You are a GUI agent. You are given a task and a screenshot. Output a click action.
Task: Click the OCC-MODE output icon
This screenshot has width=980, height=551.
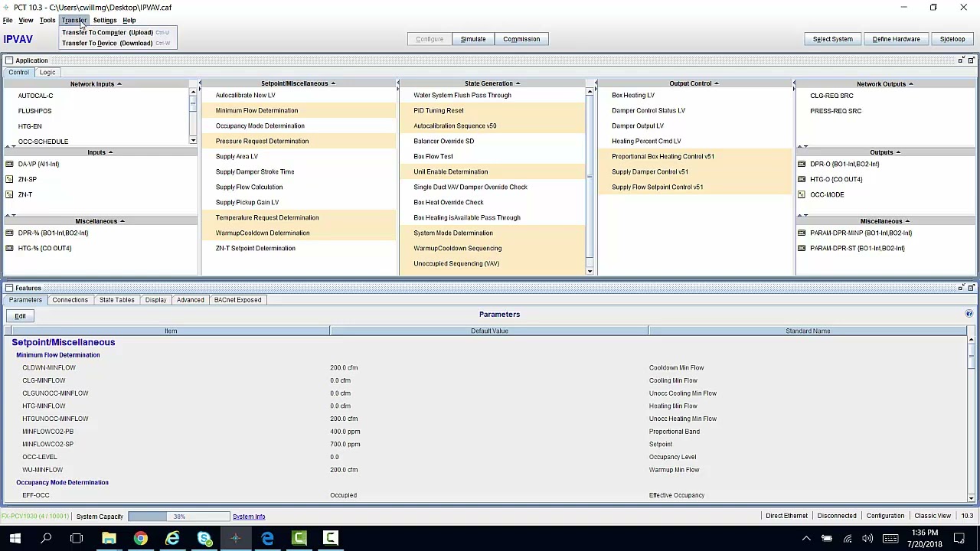(x=802, y=194)
